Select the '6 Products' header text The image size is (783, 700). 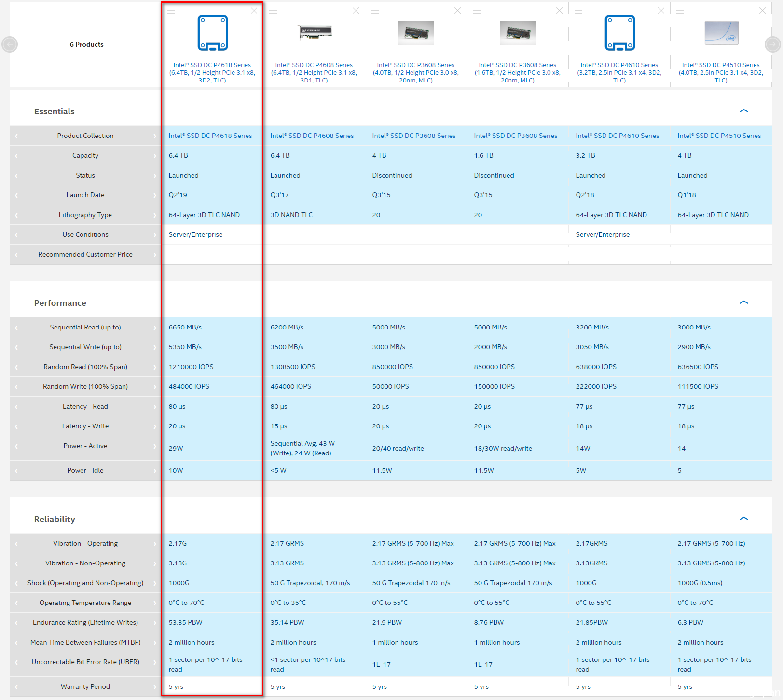87,44
